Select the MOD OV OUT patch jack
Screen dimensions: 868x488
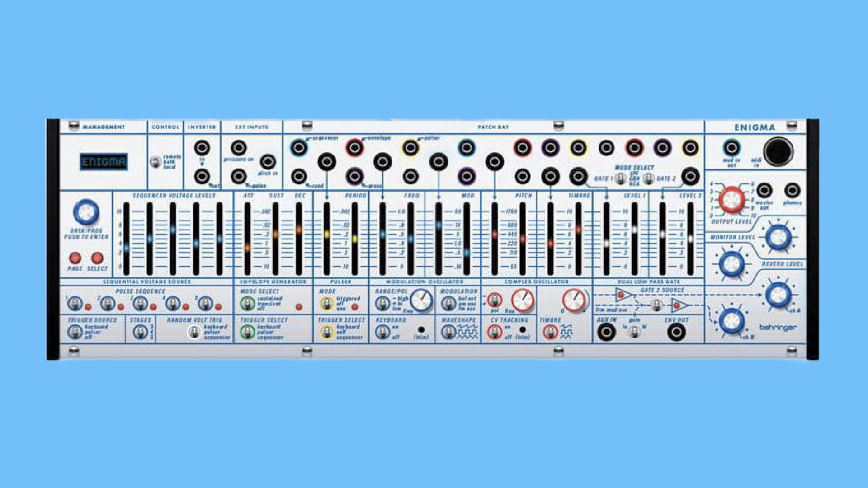pyautogui.click(x=732, y=147)
